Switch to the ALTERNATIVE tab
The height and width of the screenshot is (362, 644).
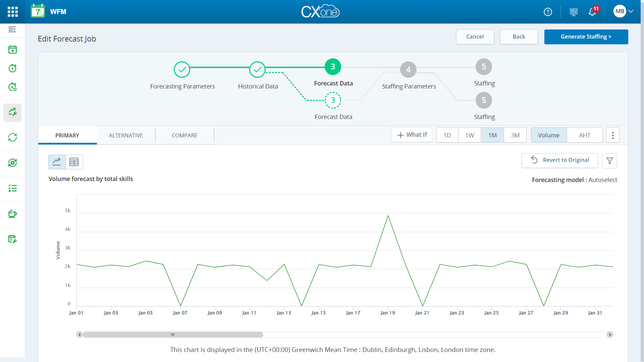126,135
